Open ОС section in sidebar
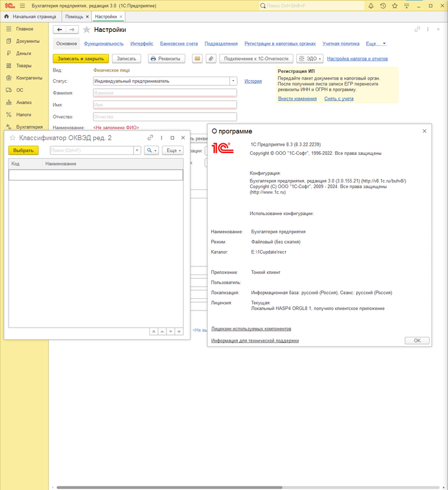The height and width of the screenshot is (490, 448). (x=20, y=90)
